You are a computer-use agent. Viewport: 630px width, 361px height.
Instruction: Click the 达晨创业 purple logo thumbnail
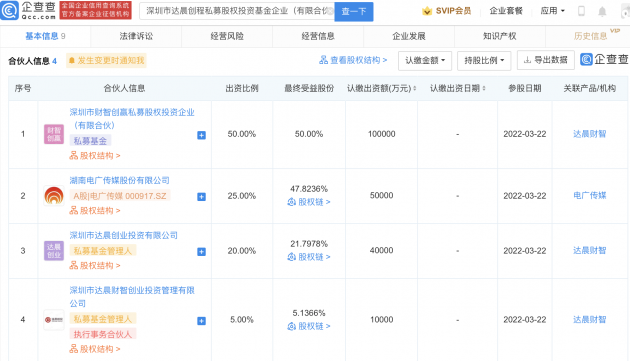(54, 251)
